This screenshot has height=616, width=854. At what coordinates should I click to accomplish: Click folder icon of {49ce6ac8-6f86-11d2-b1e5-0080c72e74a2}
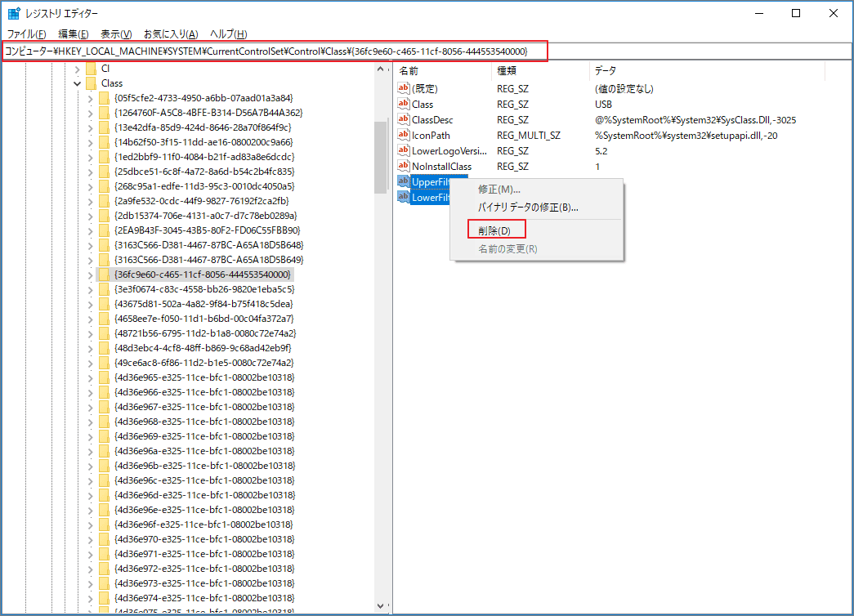(x=104, y=363)
